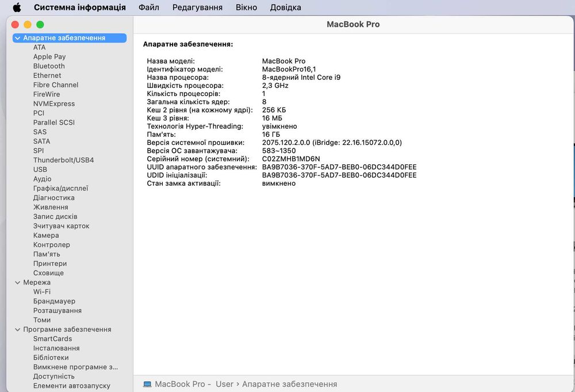Select NVMExpress in the sidebar
The width and height of the screenshot is (575, 392).
coord(54,104)
